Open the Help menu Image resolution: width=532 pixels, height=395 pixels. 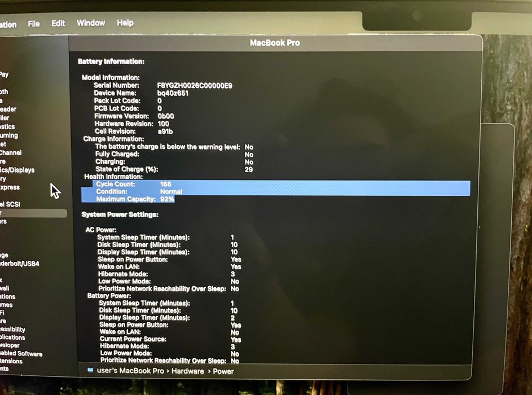pos(125,23)
